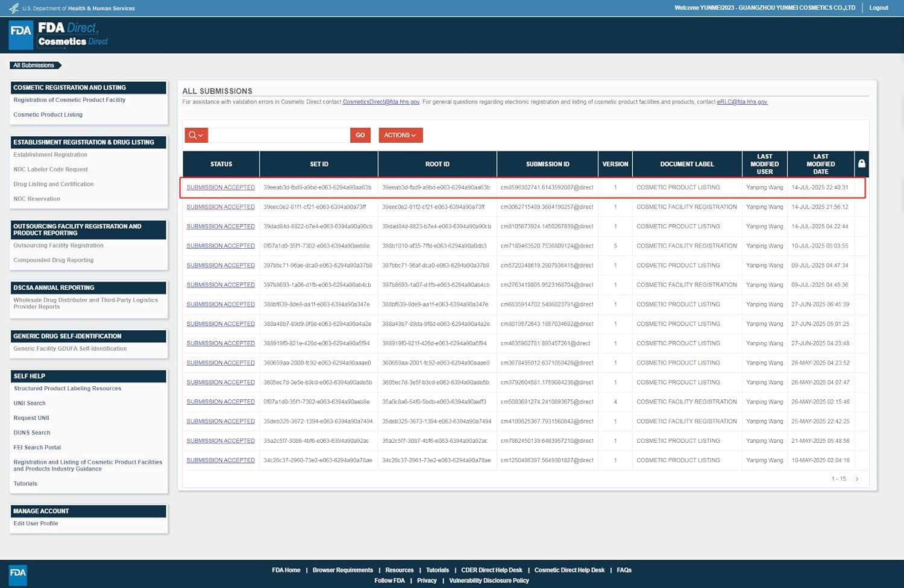Select the All Submissions breadcrumb
This screenshot has width=904, height=588.
34,65
